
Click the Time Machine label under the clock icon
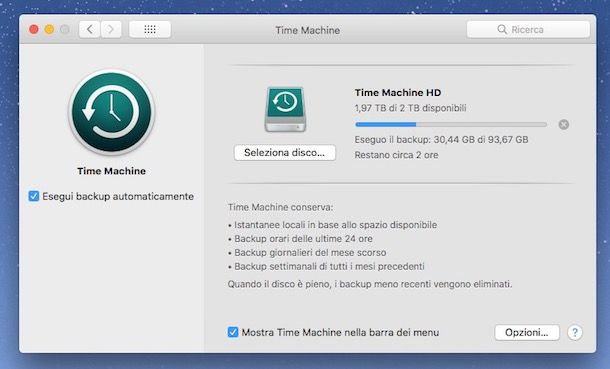click(112, 171)
